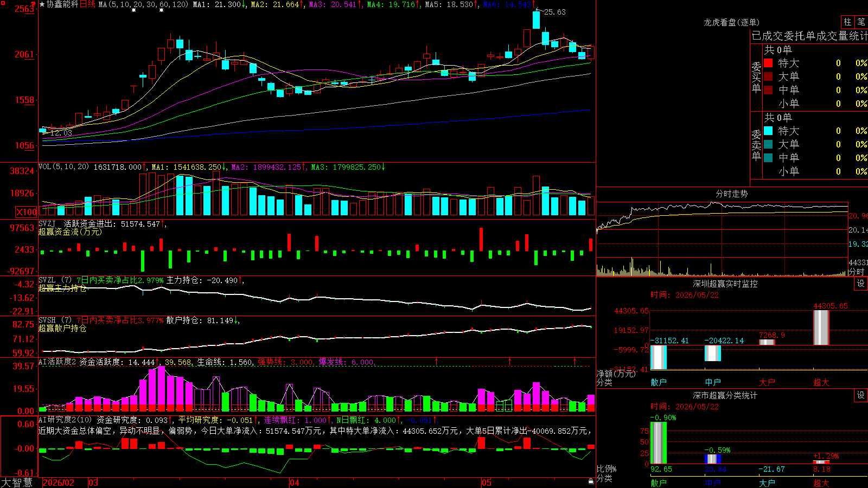Click the 散户 label in 深圳超赢实时监控
Viewport: 868px width, 488px height.
pos(659,382)
